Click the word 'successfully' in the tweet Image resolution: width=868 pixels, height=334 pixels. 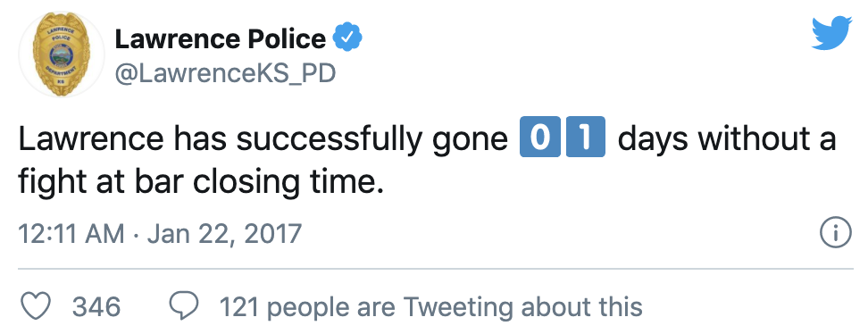[329, 139]
